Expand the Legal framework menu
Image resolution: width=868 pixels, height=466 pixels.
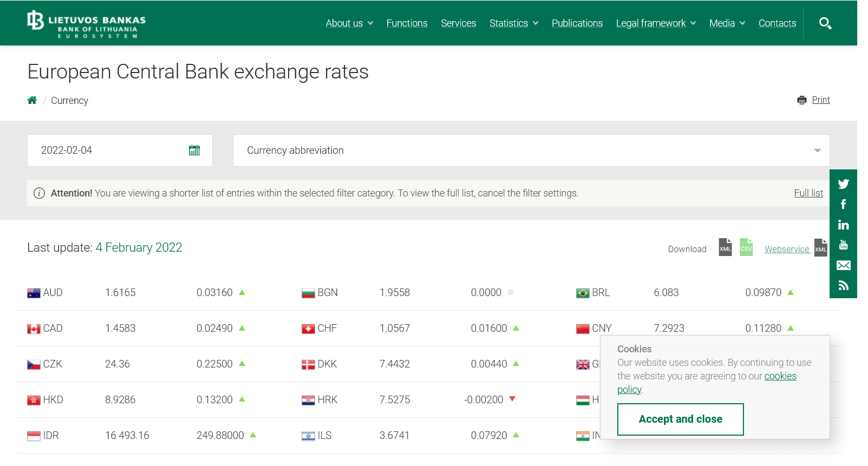coord(655,23)
